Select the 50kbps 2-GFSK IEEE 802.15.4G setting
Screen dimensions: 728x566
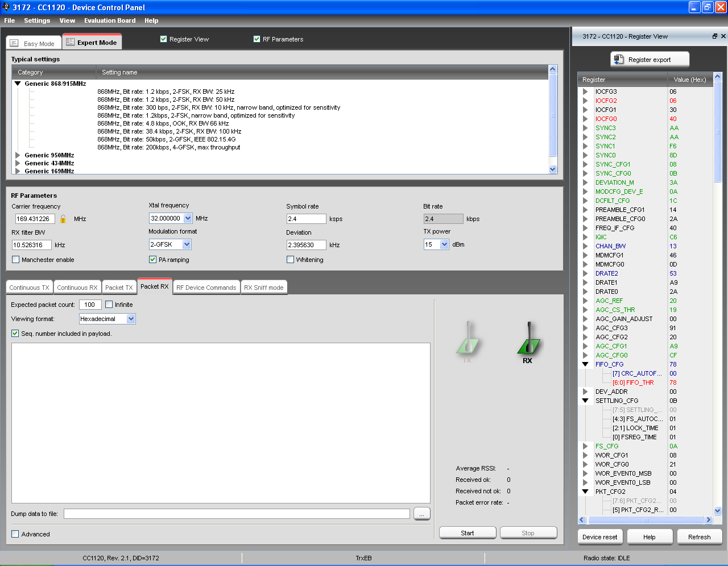coord(167,139)
